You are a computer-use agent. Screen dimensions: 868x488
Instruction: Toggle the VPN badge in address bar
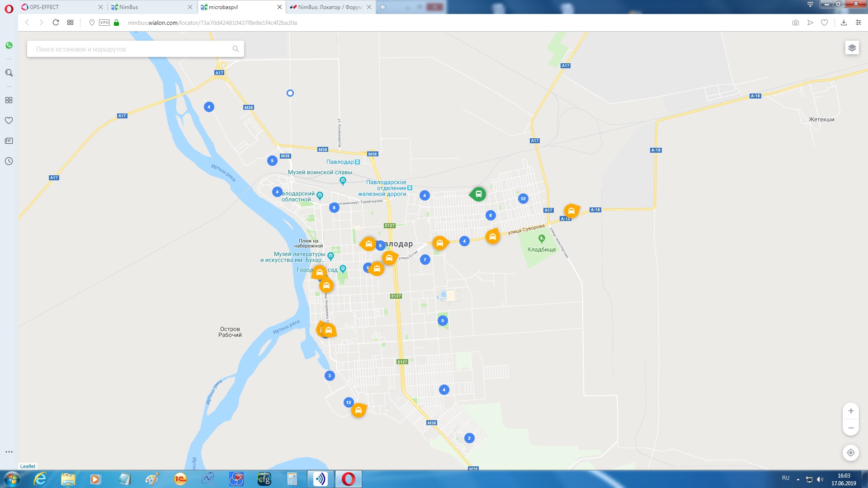(x=104, y=23)
